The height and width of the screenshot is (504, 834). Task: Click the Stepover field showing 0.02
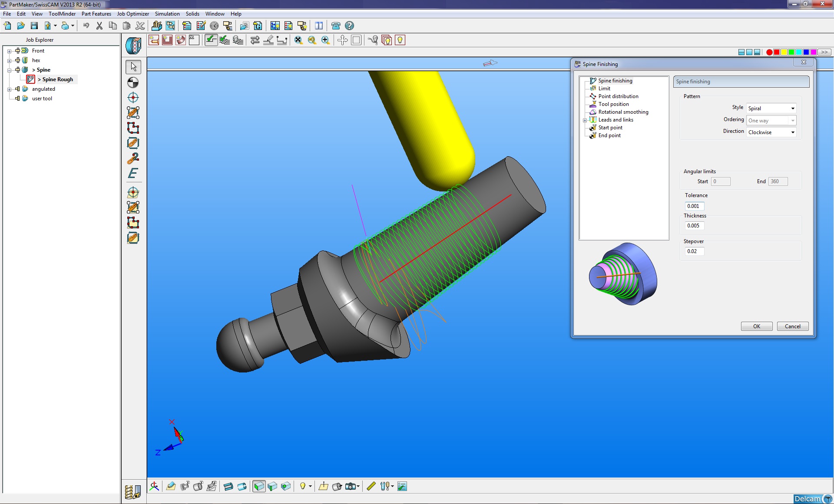pyautogui.click(x=695, y=251)
